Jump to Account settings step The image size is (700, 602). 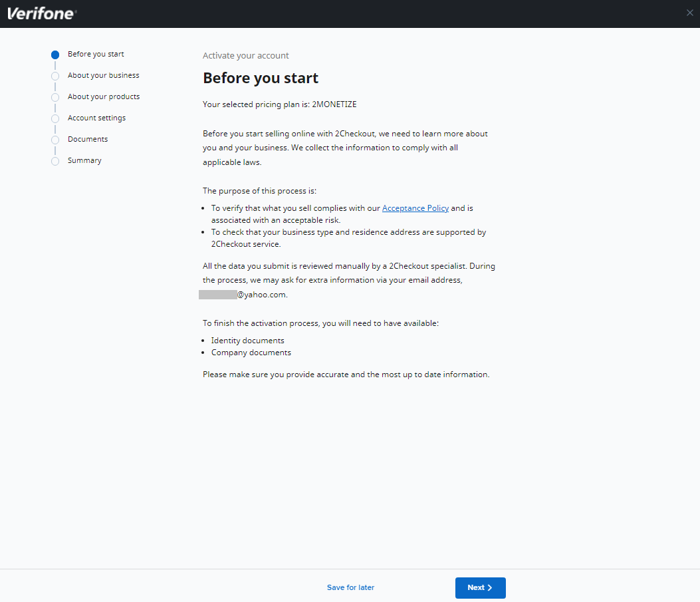click(x=97, y=118)
